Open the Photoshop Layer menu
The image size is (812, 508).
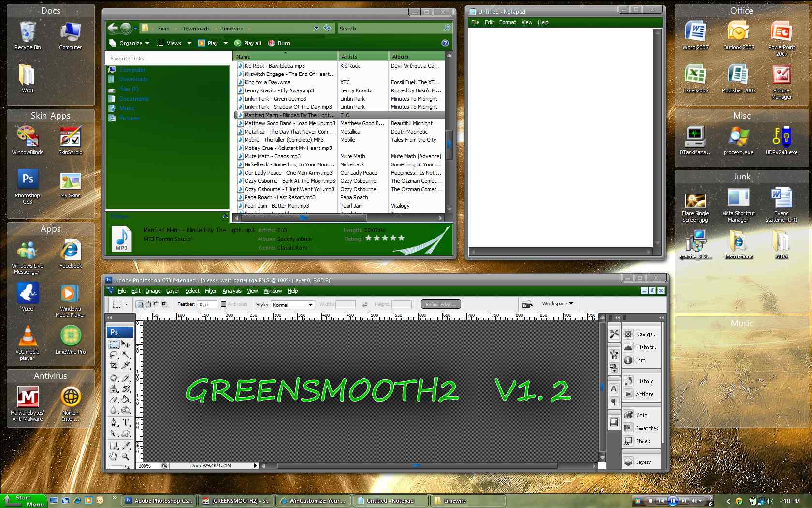tap(173, 291)
